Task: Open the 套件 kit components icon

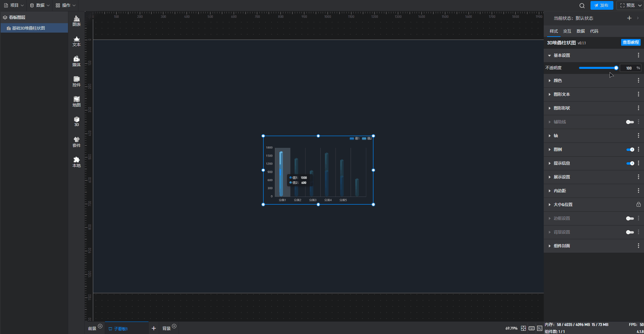Action: (x=76, y=142)
